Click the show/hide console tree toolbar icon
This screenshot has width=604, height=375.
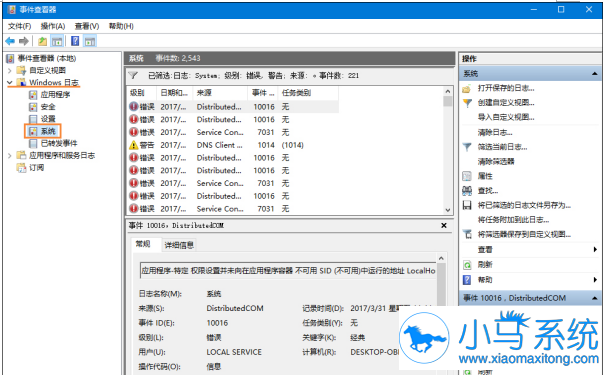pyautogui.click(x=57, y=41)
